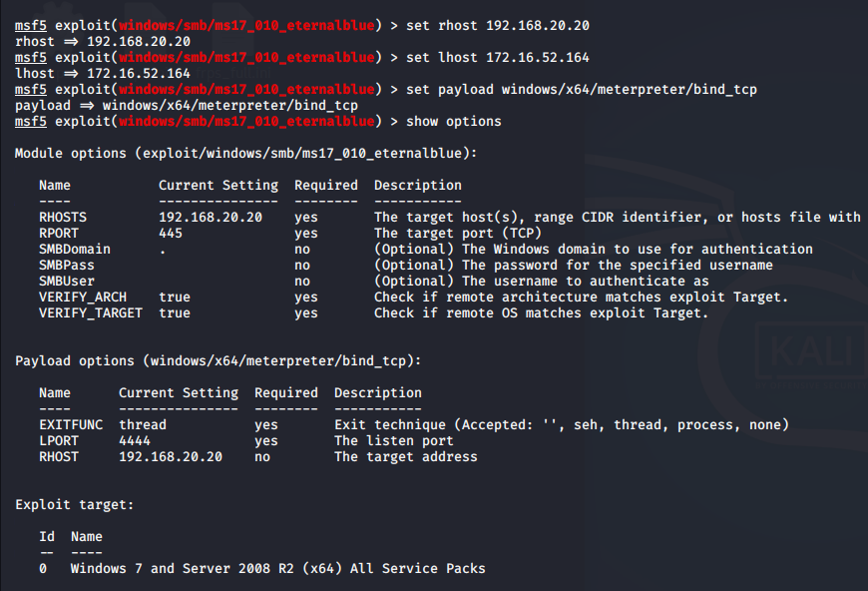
Task: Click 'Check if remote OS matches exploit Target.'
Action: click(x=542, y=313)
